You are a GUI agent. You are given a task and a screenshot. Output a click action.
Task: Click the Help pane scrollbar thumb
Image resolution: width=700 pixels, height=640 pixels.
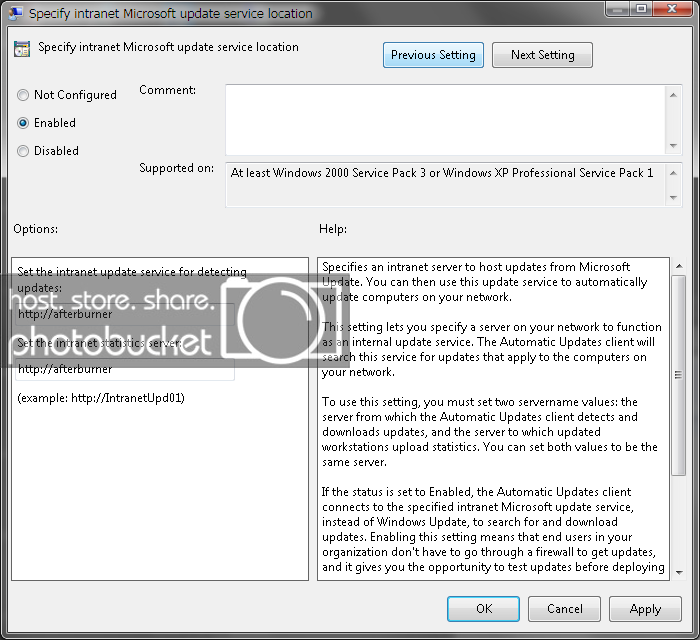coord(679,375)
